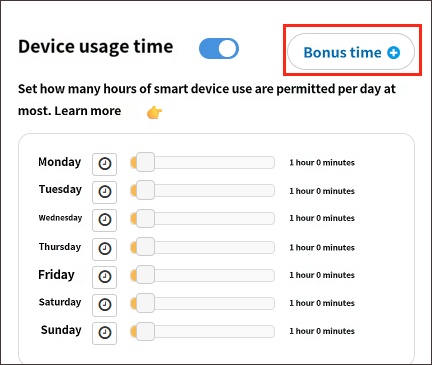432x365 pixels.
Task: Click the Wednesday usage slider handle
Action: pyautogui.click(x=145, y=218)
